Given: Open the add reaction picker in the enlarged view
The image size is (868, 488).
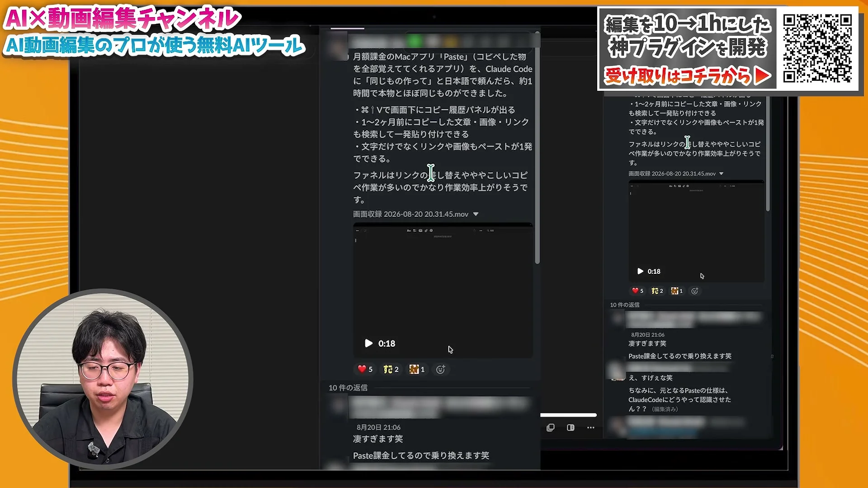Looking at the screenshot, I should (x=440, y=370).
